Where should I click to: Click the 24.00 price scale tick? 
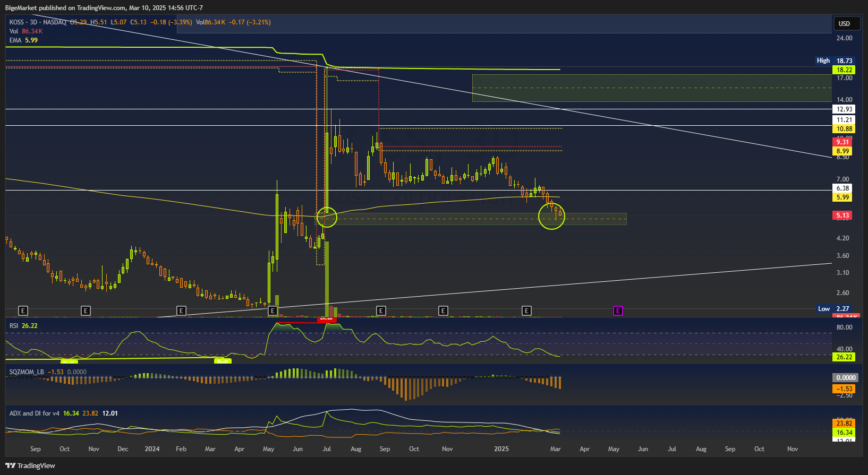[844, 38]
